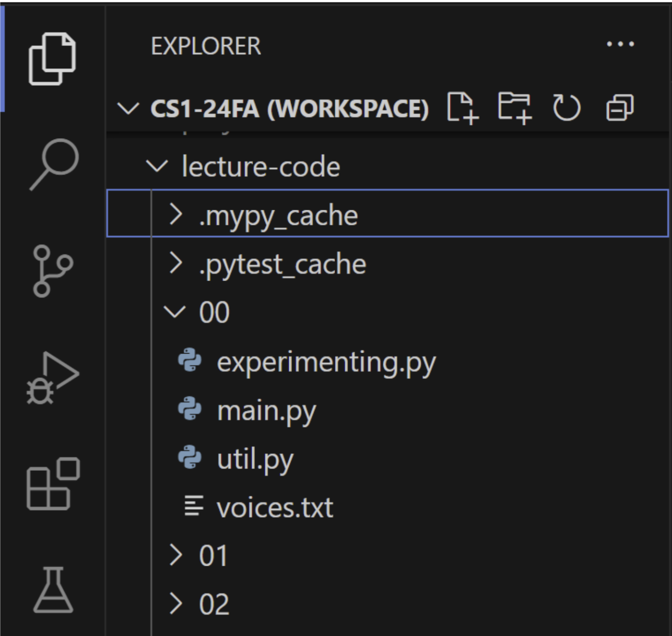Open the Testing flask view
The image size is (672, 636).
53,590
